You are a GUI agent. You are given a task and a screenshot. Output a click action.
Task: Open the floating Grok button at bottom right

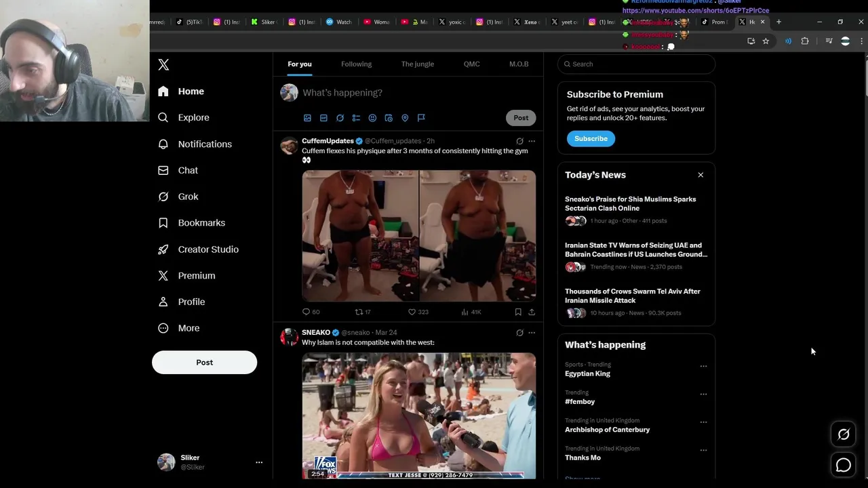(844, 434)
